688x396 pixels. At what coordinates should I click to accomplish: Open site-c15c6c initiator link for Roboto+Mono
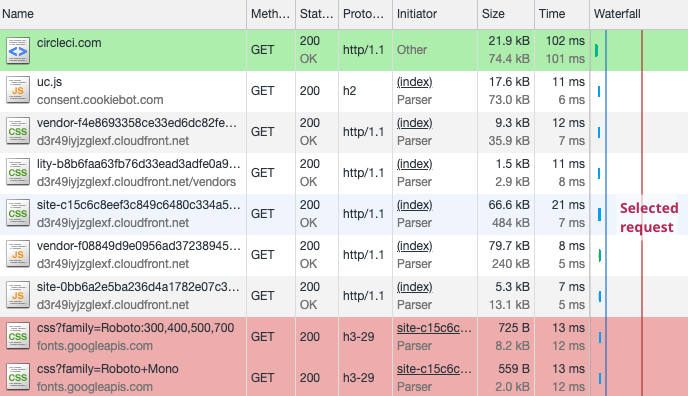click(434, 369)
